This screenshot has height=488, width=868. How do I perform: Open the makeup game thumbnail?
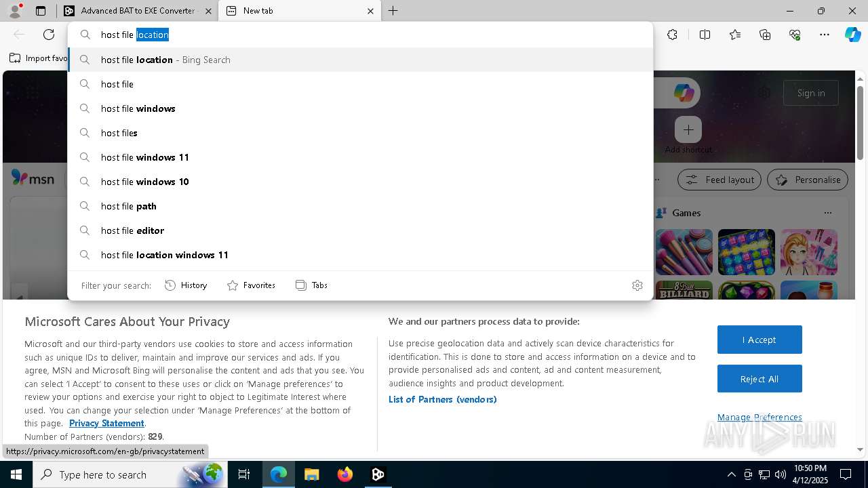684,251
